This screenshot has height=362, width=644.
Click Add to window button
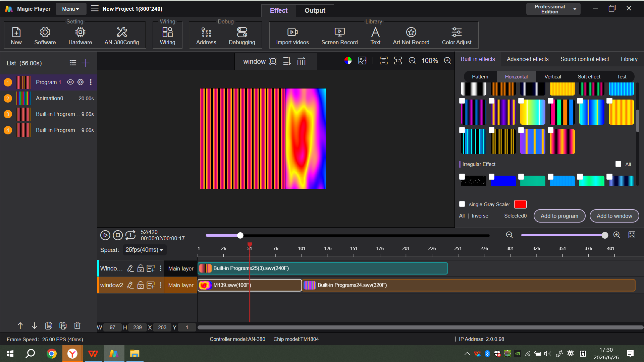(x=614, y=216)
